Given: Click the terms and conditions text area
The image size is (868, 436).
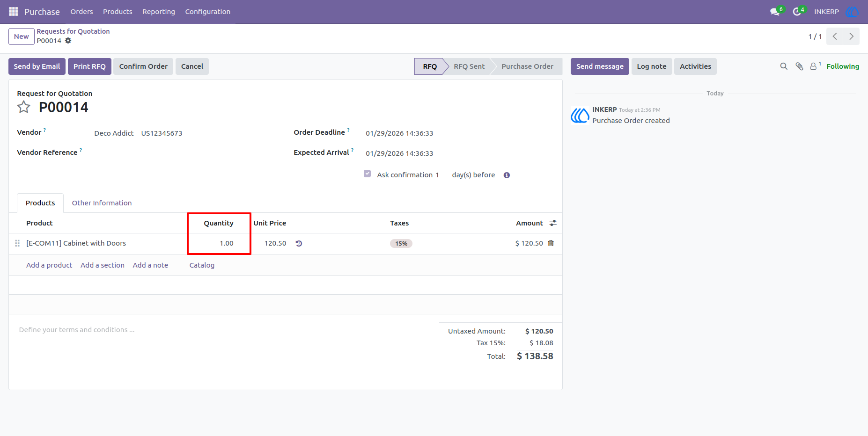Looking at the screenshot, I should click(x=225, y=330).
